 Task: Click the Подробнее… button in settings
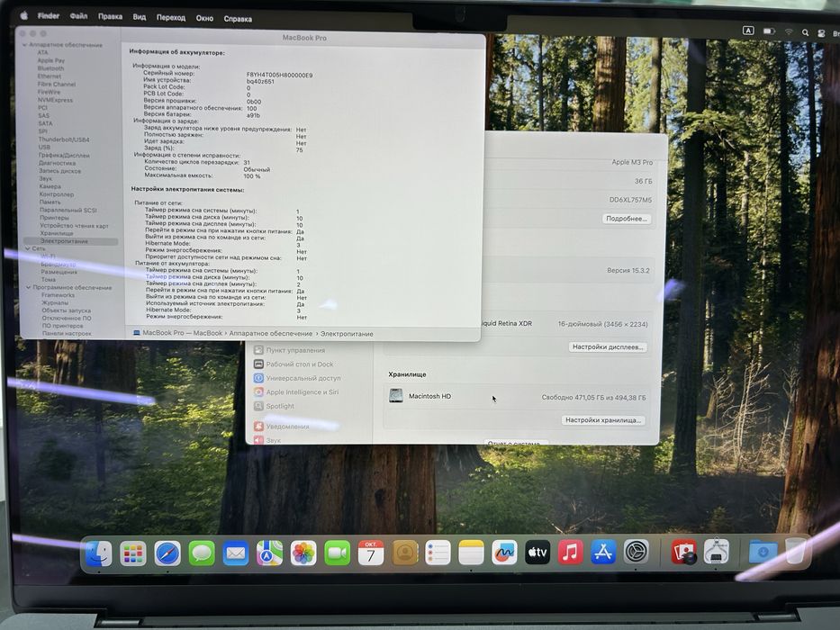click(627, 219)
